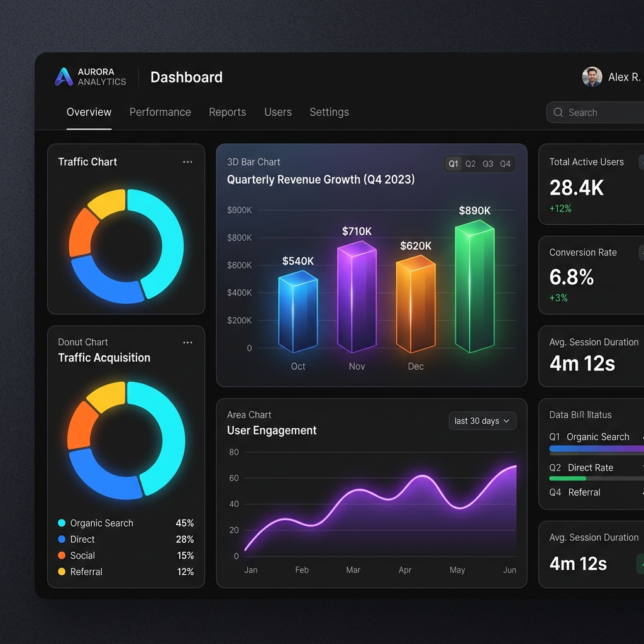This screenshot has width=644, height=644.
Task: Click the +12% change indicator
Action: tap(560, 209)
